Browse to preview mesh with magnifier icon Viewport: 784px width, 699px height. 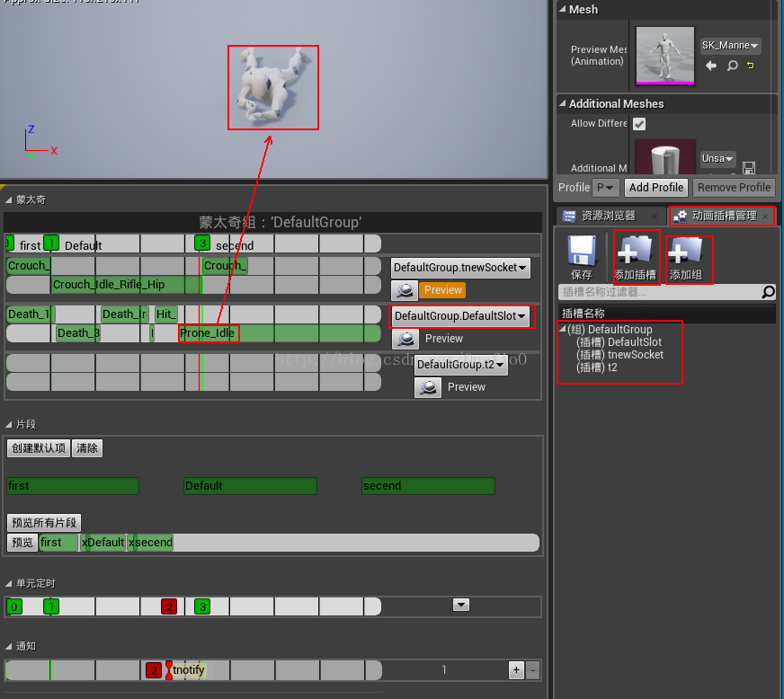tap(732, 66)
